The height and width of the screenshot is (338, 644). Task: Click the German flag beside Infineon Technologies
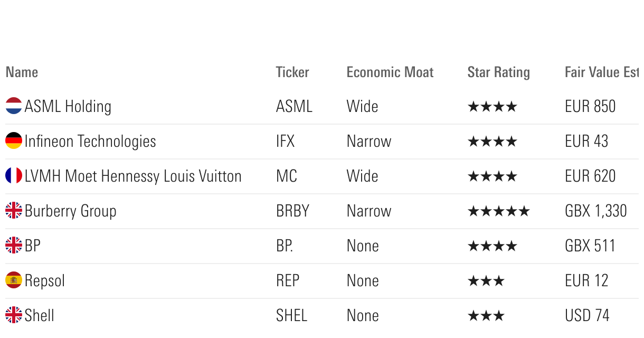pyautogui.click(x=14, y=141)
